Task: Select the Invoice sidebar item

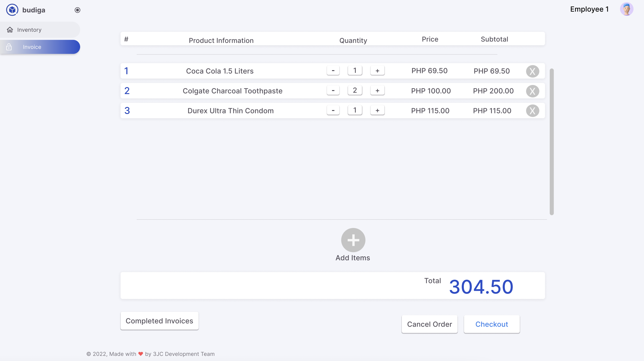Action: point(40,47)
